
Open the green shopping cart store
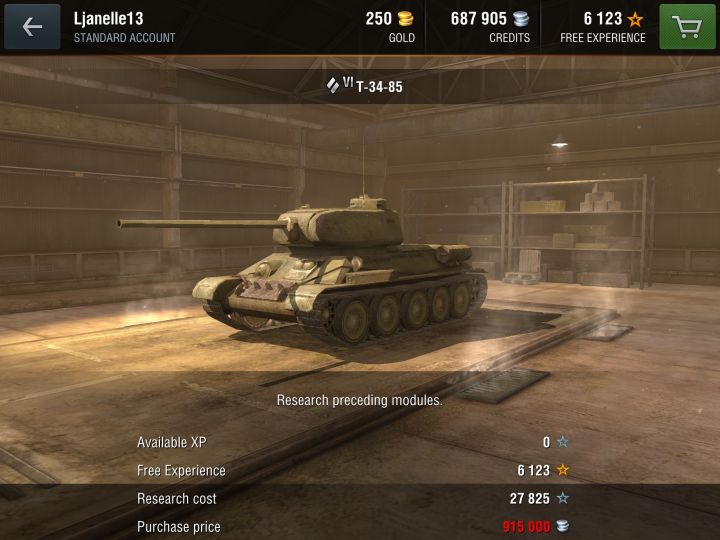pos(687,27)
